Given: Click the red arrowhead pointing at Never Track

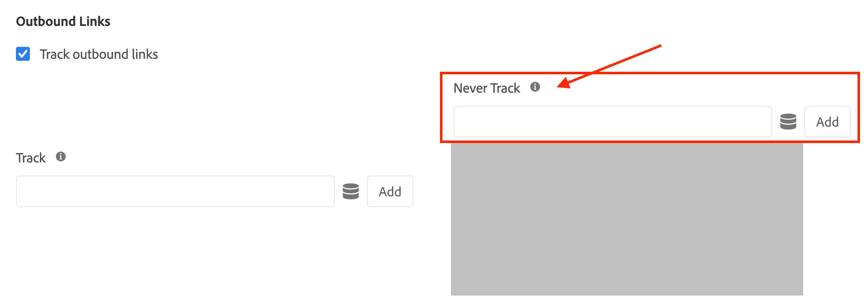Looking at the screenshot, I should tap(565, 83).
